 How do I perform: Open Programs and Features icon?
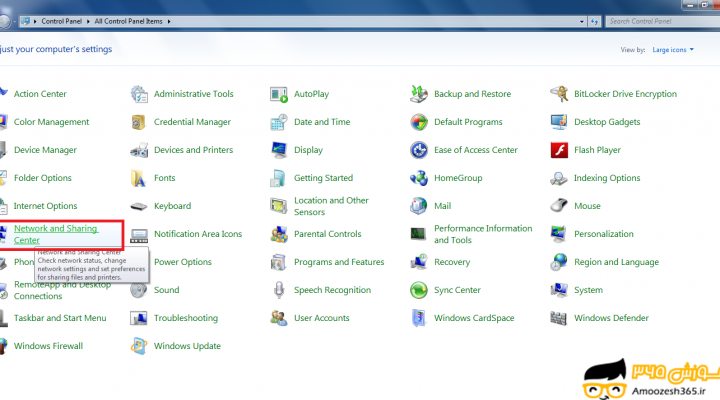coord(279,262)
